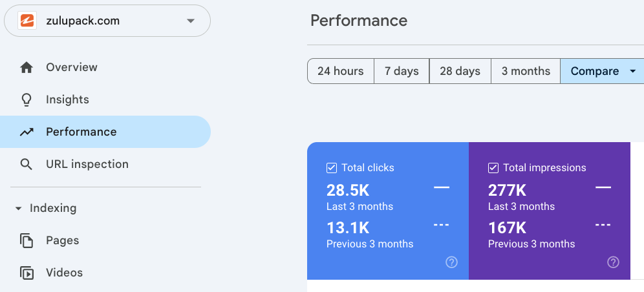Collapse the Indexing section
Viewport: 644px width, 292px height.
click(x=18, y=209)
